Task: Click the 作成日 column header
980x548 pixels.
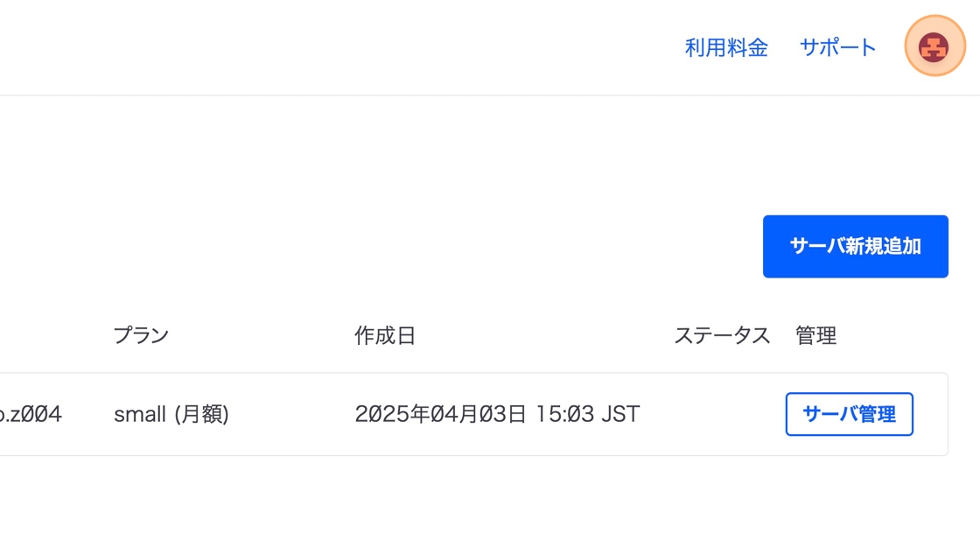Action: coord(385,336)
